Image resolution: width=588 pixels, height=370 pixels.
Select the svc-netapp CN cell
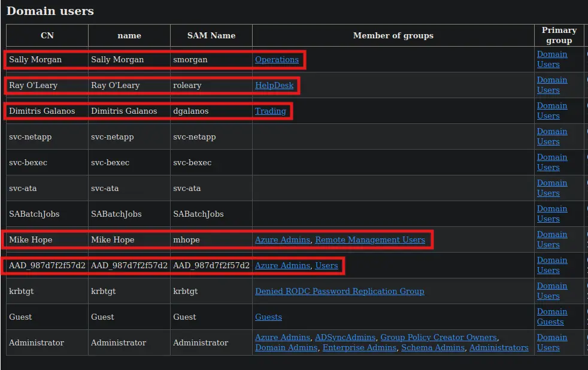tap(31, 137)
